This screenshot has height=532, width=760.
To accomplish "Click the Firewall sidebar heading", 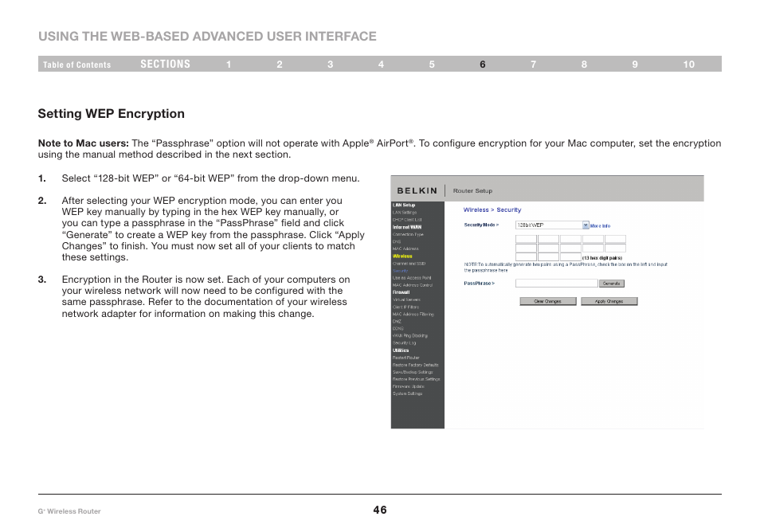I will pos(401,292).
